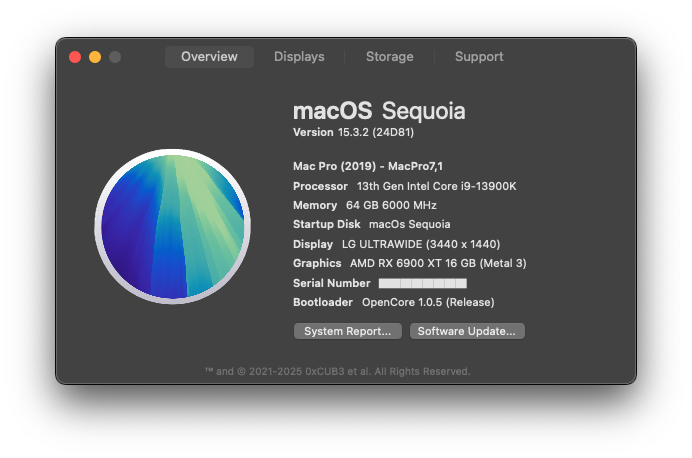The image size is (692, 458).
Task: Click the Startup Disk "macOs Sequoia" value
Action: coord(410,224)
